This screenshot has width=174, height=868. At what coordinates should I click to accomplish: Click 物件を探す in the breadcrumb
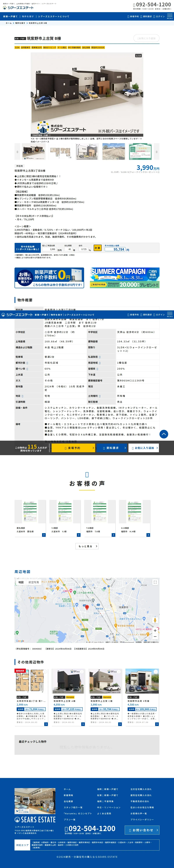(20, 23)
